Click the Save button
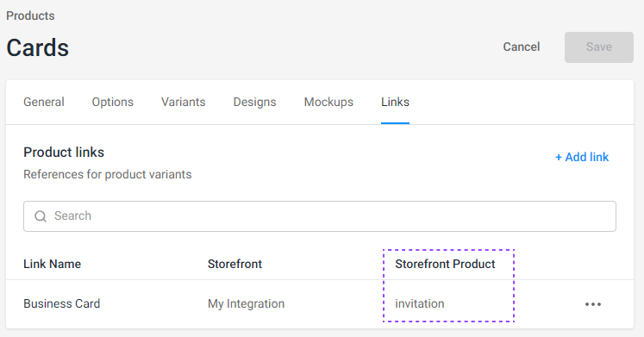Image resolution: width=644 pixels, height=337 pixels. [599, 47]
